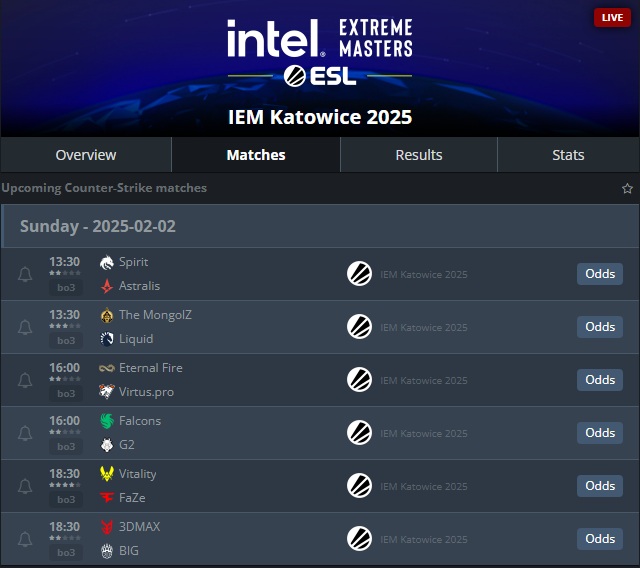
Task: Click ESL event logo in Spirit match row
Action: pos(359,274)
